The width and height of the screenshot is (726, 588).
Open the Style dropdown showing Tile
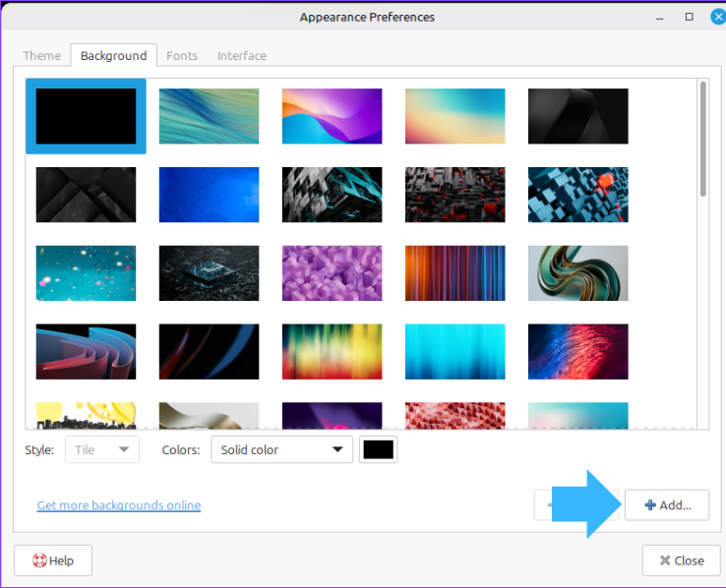click(101, 450)
